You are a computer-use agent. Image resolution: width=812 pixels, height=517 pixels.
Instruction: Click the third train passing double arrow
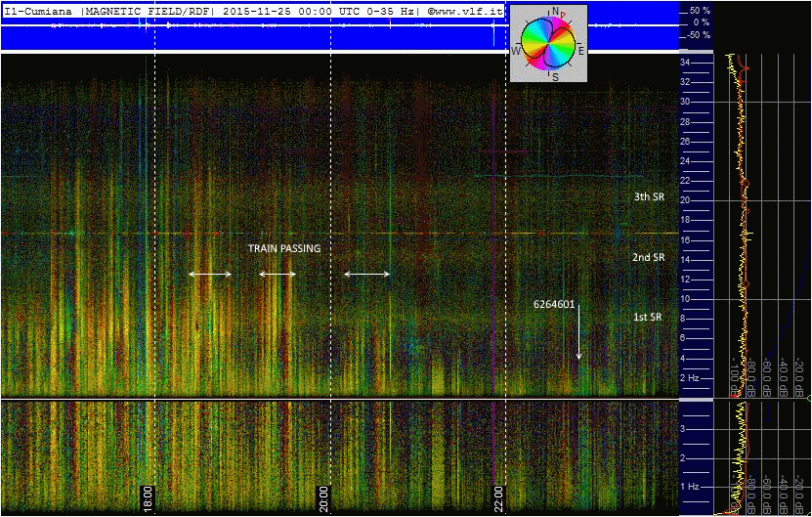366,275
